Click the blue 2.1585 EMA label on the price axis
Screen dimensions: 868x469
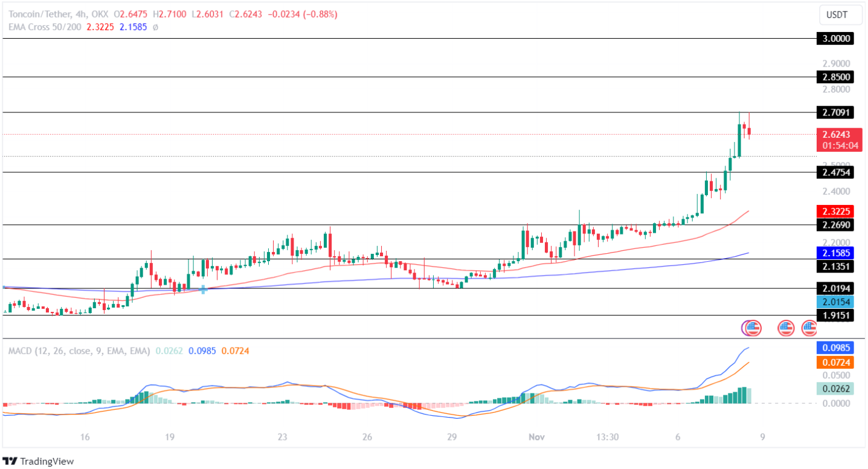pos(835,253)
